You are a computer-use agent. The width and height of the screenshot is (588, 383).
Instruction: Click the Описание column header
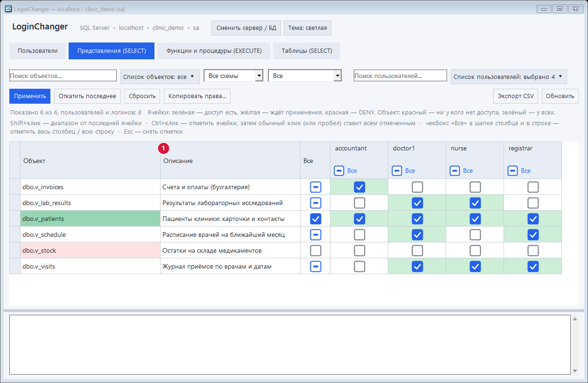coord(231,161)
